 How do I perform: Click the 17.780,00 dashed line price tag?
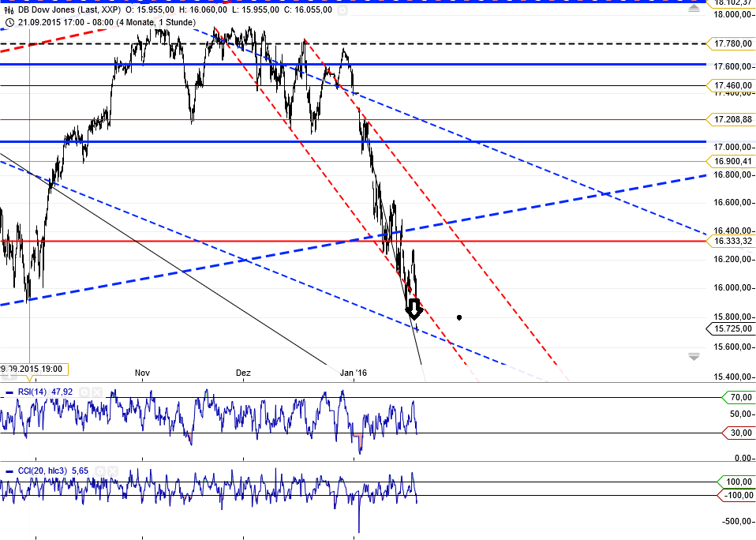click(x=731, y=43)
